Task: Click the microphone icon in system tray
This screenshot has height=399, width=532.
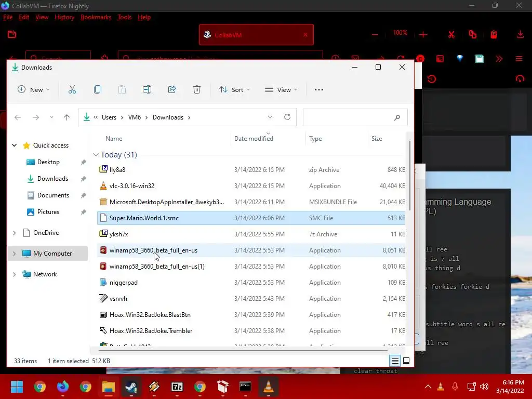Action: [455, 387]
